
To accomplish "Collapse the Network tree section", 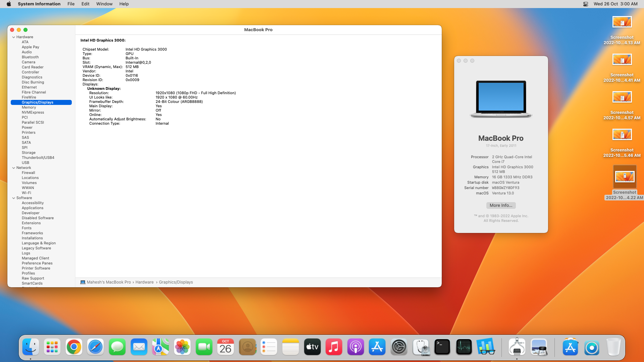I will click(x=14, y=168).
